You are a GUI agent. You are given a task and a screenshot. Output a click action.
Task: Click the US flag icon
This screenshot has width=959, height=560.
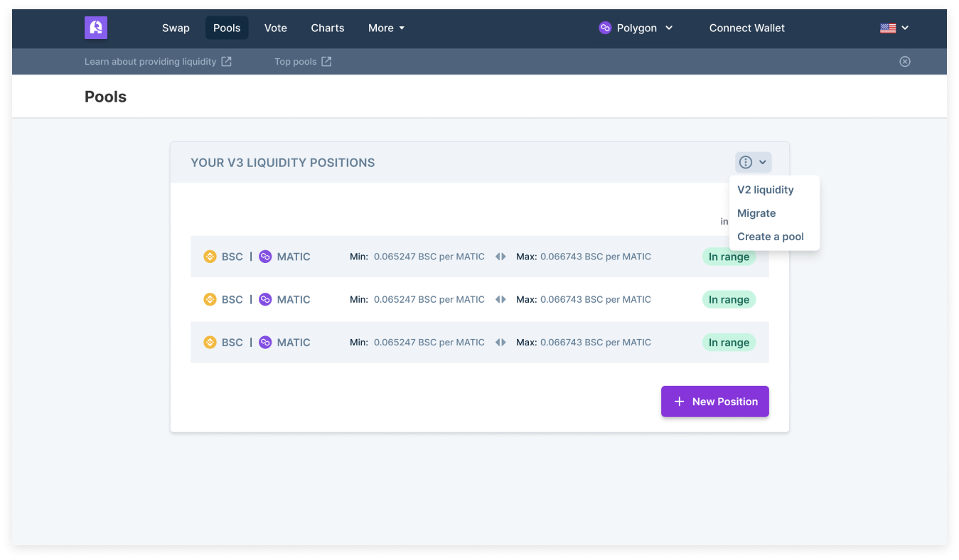click(888, 28)
